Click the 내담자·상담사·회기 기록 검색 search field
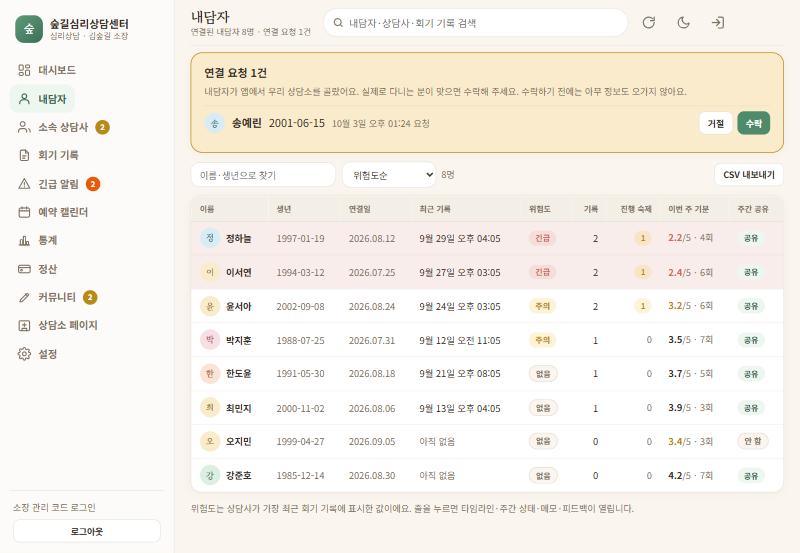 point(476,23)
